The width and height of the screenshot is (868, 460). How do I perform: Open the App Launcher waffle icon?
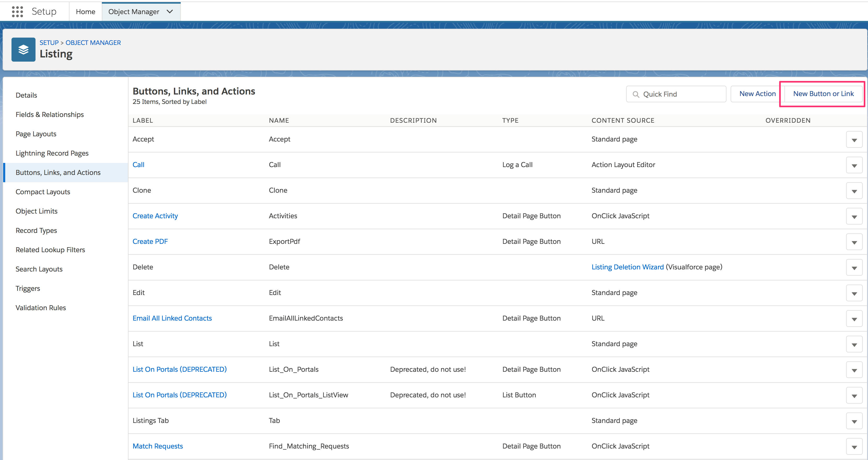tap(17, 11)
